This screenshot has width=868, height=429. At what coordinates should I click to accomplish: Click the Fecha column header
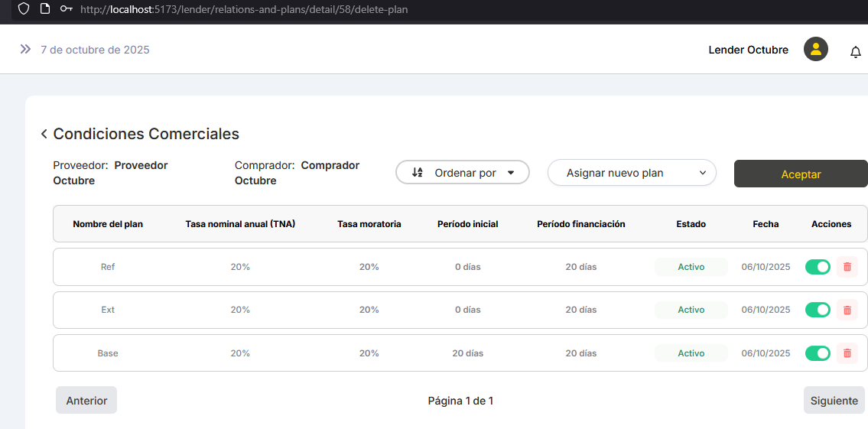[x=766, y=224]
